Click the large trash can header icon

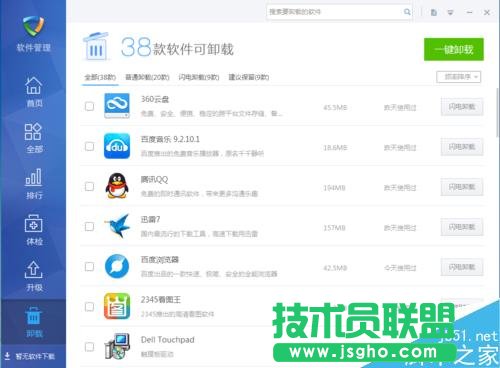click(x=96, y=47)
